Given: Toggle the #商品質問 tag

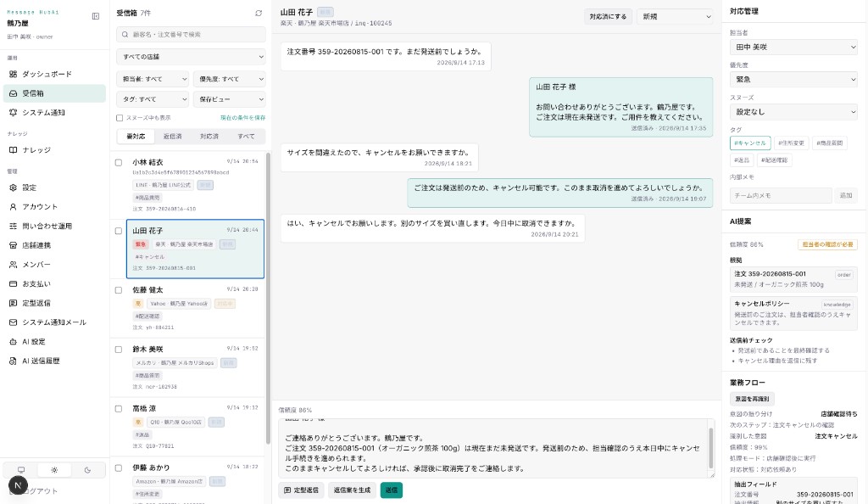Looking at the screenshot, I should (829, 143).
